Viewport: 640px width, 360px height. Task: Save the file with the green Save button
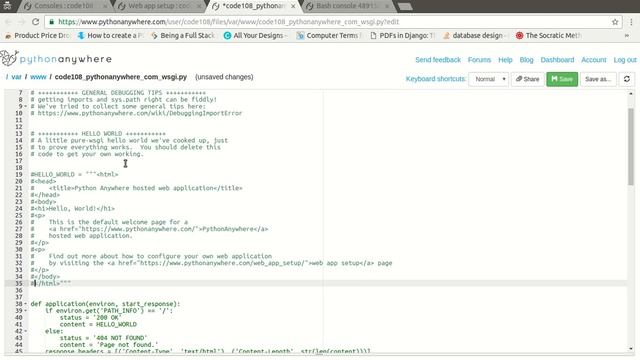click(562, 79)
